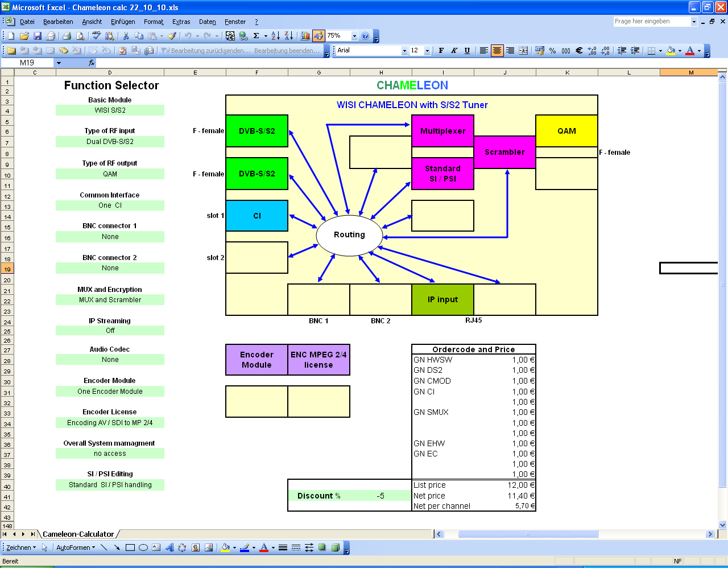Select the Rectangle drawing tool

click(x=130, y=548)
